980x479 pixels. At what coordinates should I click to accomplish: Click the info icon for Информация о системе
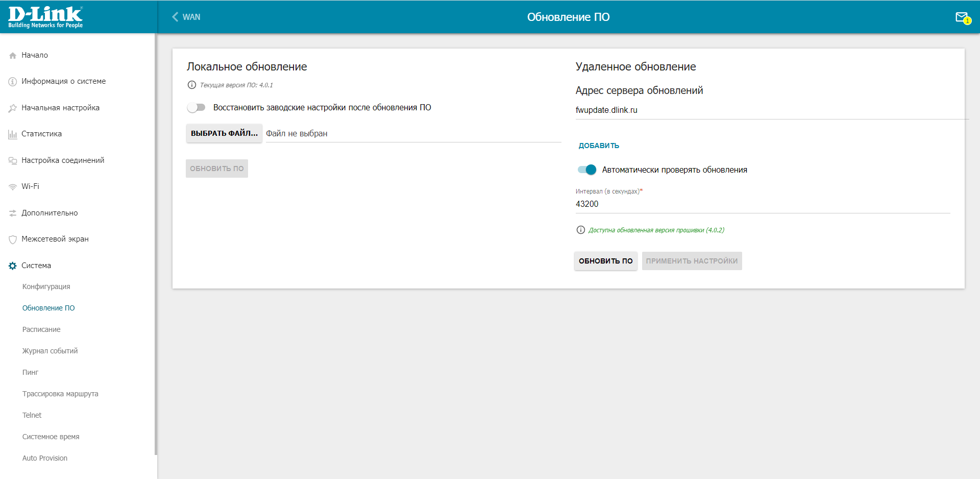(x=13, y=82)
